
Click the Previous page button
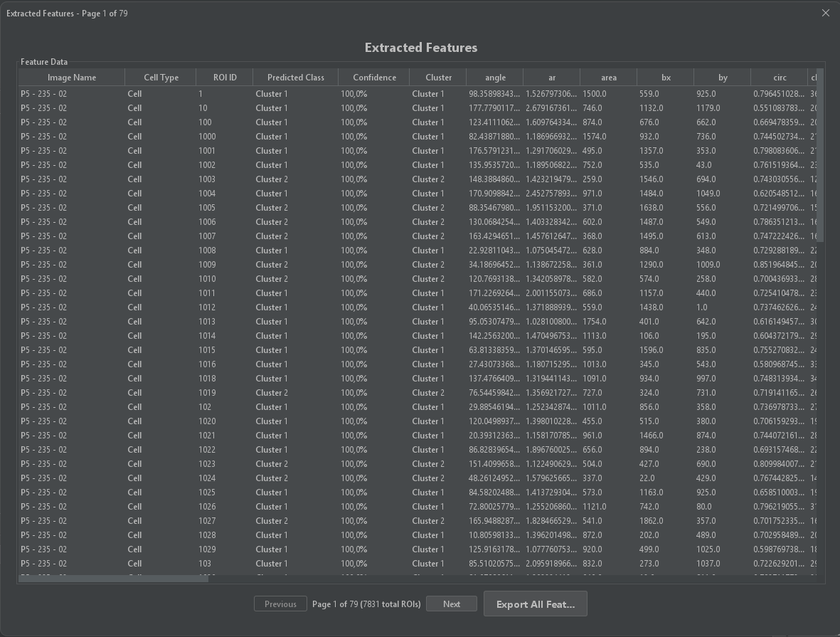(x=280, y=604)
